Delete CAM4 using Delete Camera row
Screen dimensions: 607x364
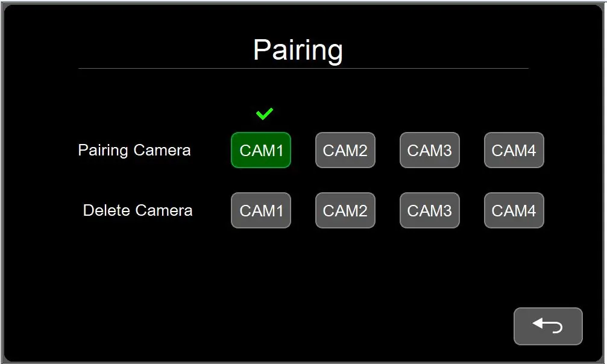(514, 210)
